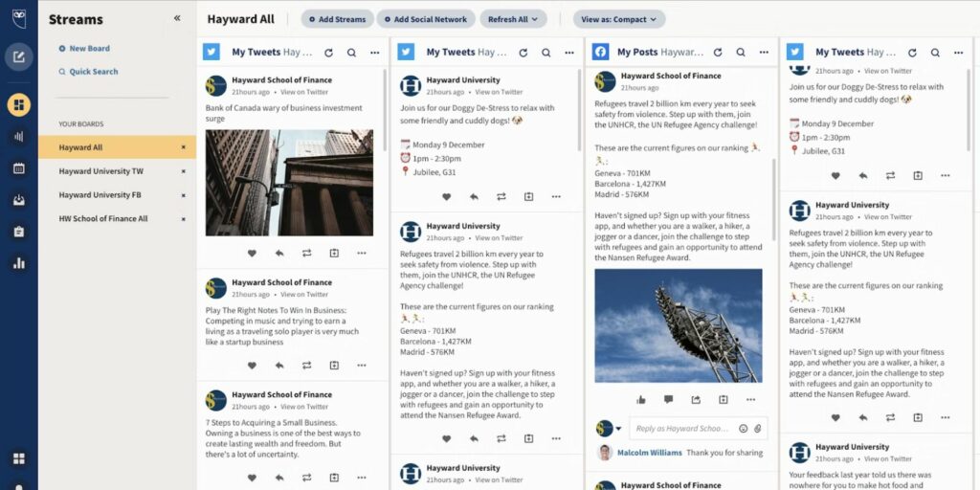Viewport: 980px width, 490px height.
Task: Open the Bank of Canada tweet building image
Action: pyautogui.click(x=289, y=183)
